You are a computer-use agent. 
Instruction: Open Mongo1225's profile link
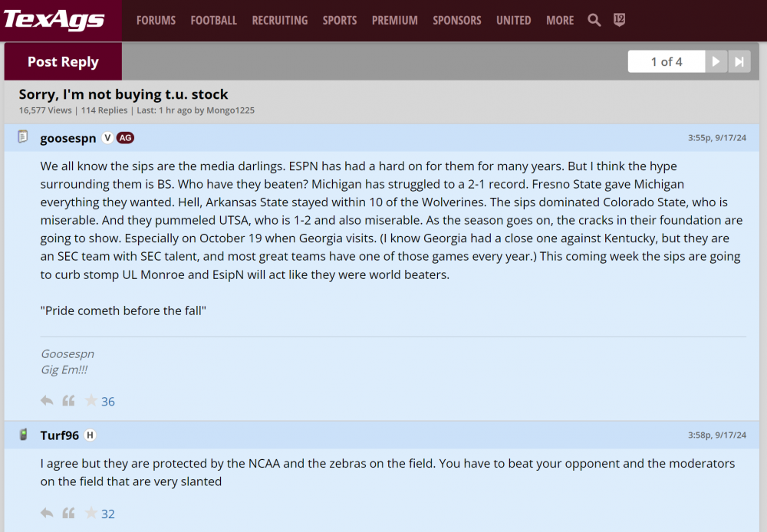[x=230, y=110]
